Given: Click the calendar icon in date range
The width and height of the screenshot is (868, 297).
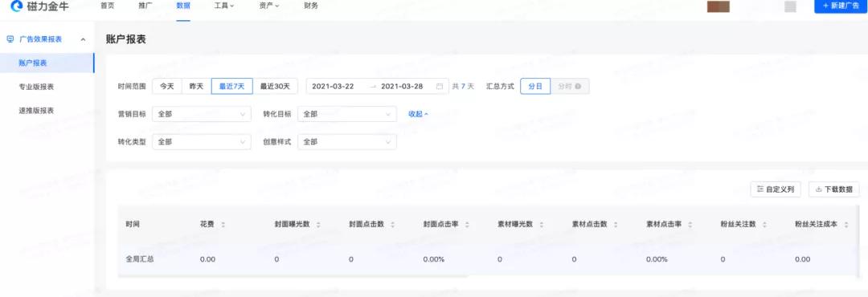Looking at the screenshot, I should (x=440, y=86).
